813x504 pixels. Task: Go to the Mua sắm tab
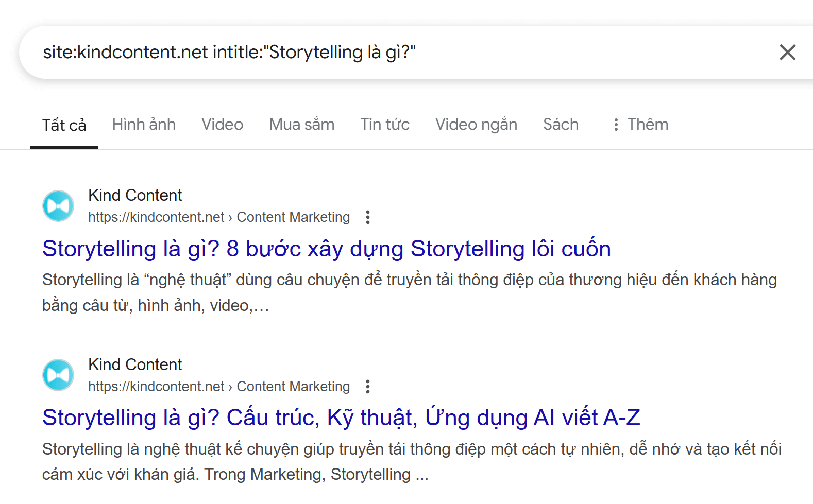pos(301,125)
